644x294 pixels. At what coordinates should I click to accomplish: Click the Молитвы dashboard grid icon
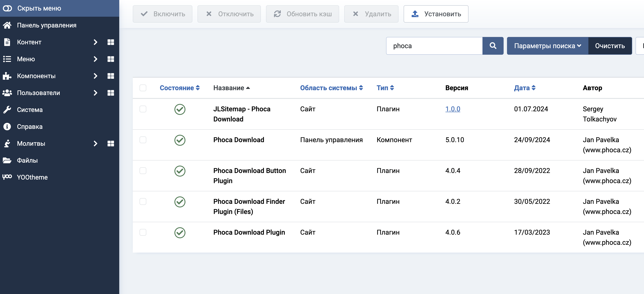[x=111, y=144]
